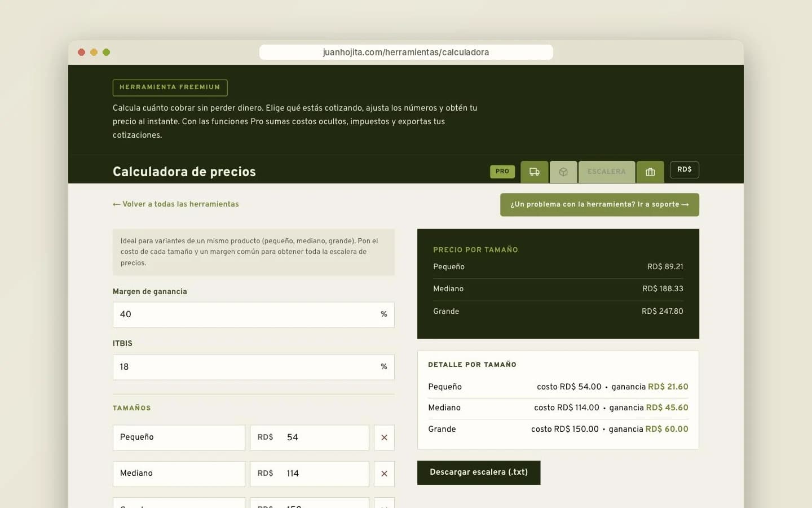Go back via Volver a todas las herramientas
Image resolution: width=812 pixels, height=508 pixels.
click(x=176, y=204)
